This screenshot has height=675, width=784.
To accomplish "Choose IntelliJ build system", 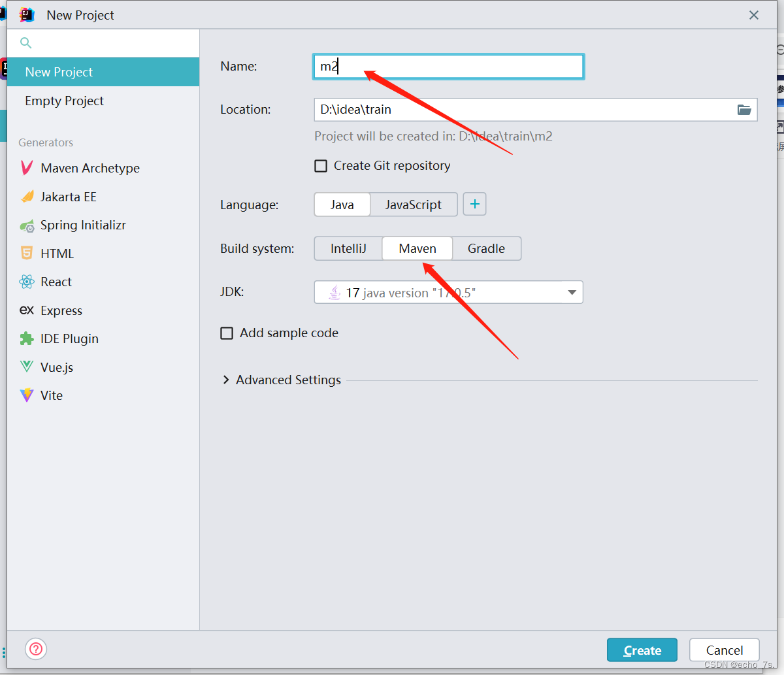I will pyautogui.click(x=348, y=248).
